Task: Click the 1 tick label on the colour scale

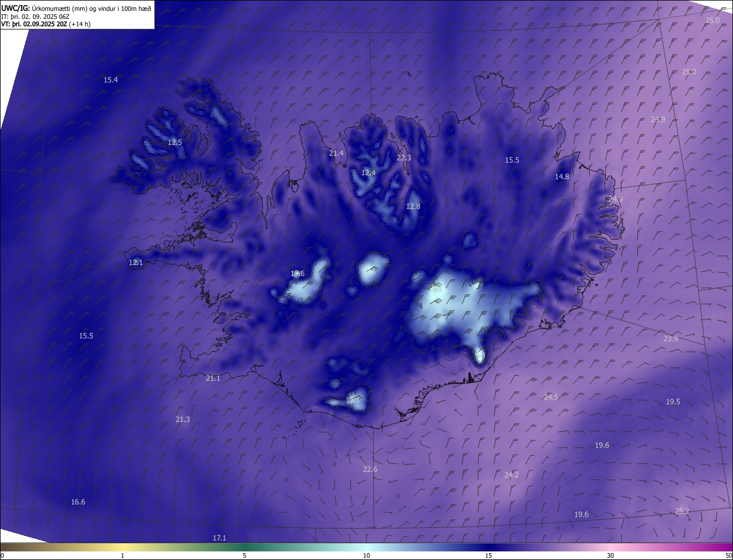Action: pos(123,555)
